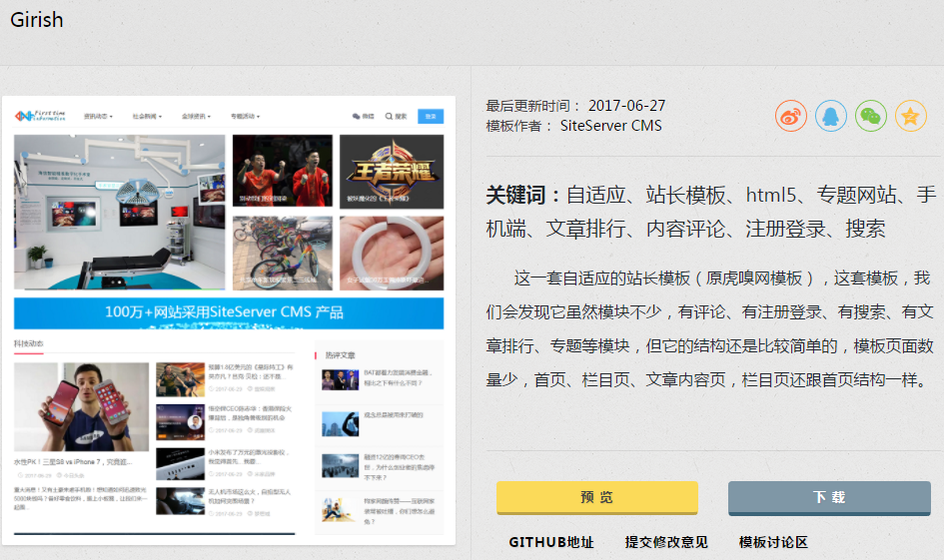Click the yellow QZone star icon
Image resolution: width=944 pixels, height=560 pixels.
(910, 116)
